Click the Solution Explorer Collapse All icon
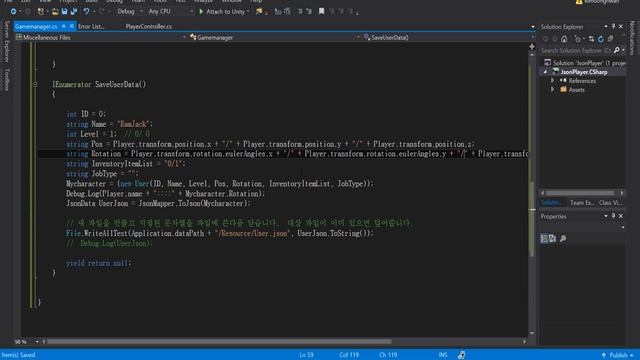640x360 pixels. [x=610, y=39]
